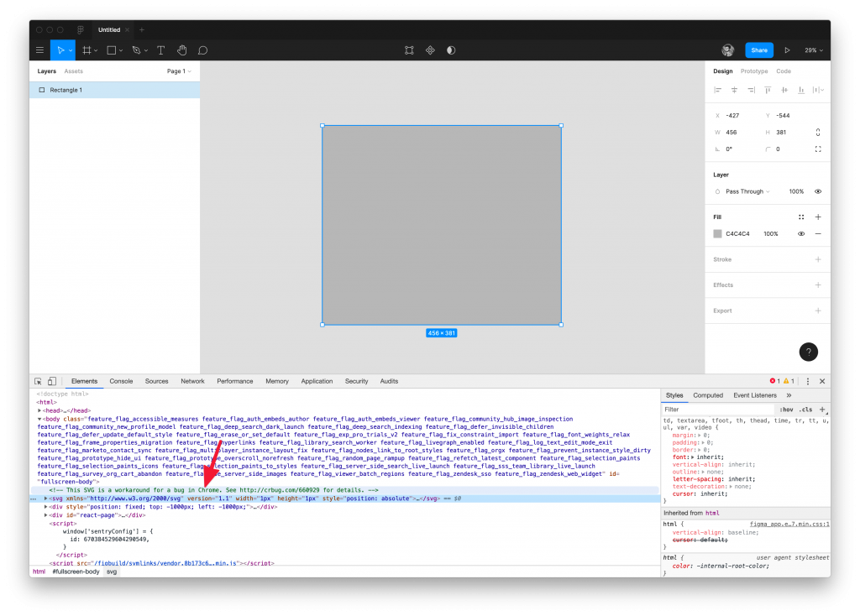The width and height of the screenshot is (860, 616).
Task: Show more Styles pane tabs chevron
Action: click(789, 395)
